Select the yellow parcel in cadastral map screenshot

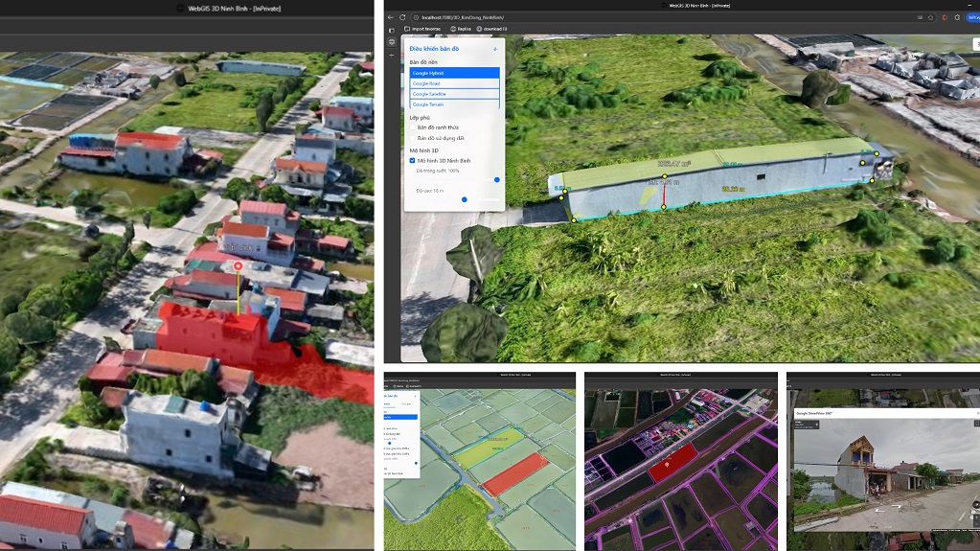pos(490,447)
